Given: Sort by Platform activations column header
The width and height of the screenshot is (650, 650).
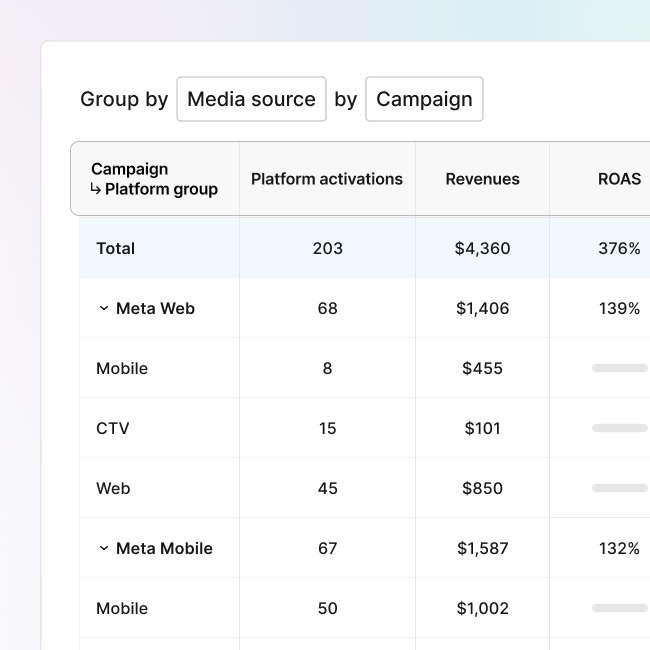Looking at the screenshot, I should coord(327,179).
